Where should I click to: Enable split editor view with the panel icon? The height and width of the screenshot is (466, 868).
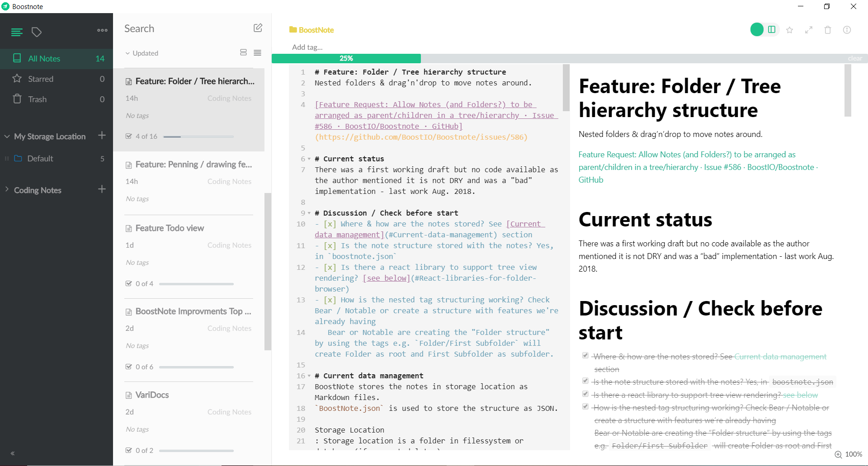pos(772,29)
